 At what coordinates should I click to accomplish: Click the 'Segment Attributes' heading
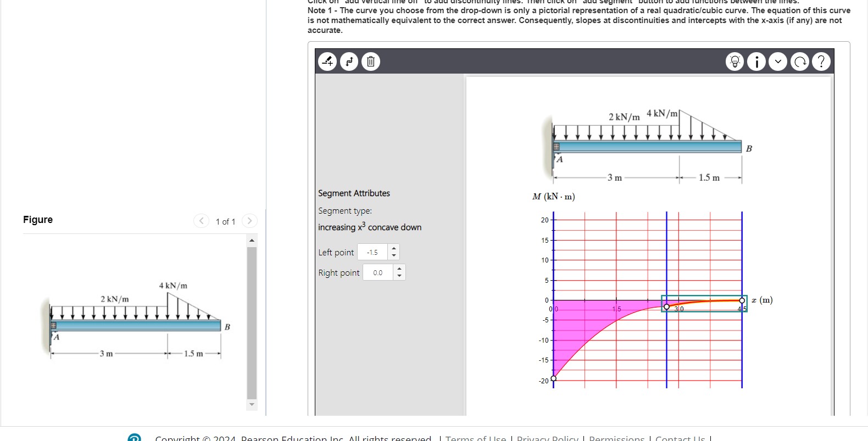[354, 193]
